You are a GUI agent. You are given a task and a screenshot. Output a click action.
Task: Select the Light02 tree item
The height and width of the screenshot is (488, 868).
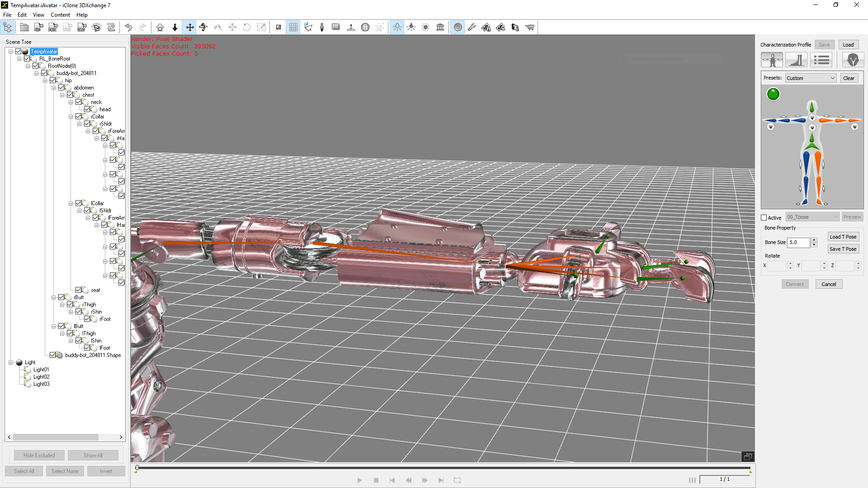tap(41, 377)
